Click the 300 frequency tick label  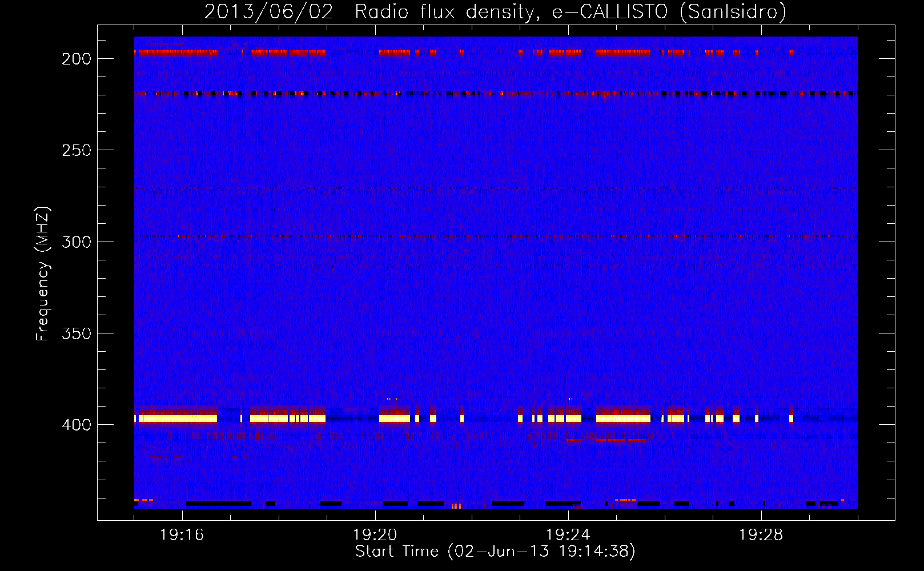[77, 242]
